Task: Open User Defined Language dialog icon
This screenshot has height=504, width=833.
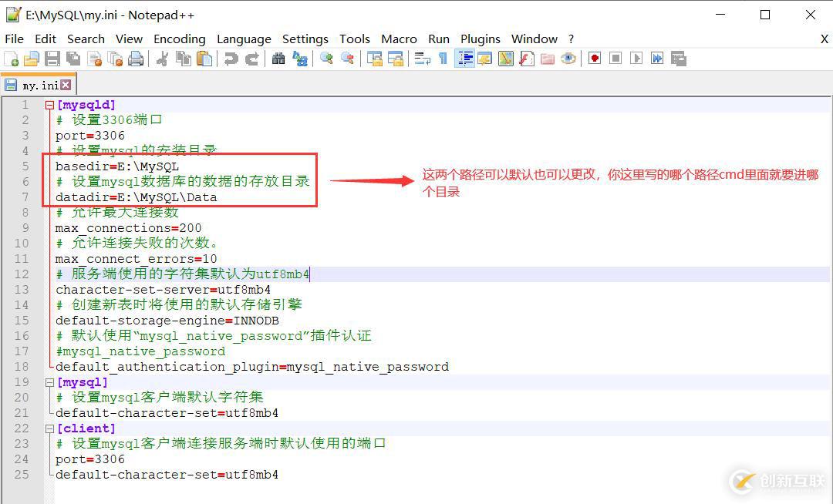Action: pos(484,59)
